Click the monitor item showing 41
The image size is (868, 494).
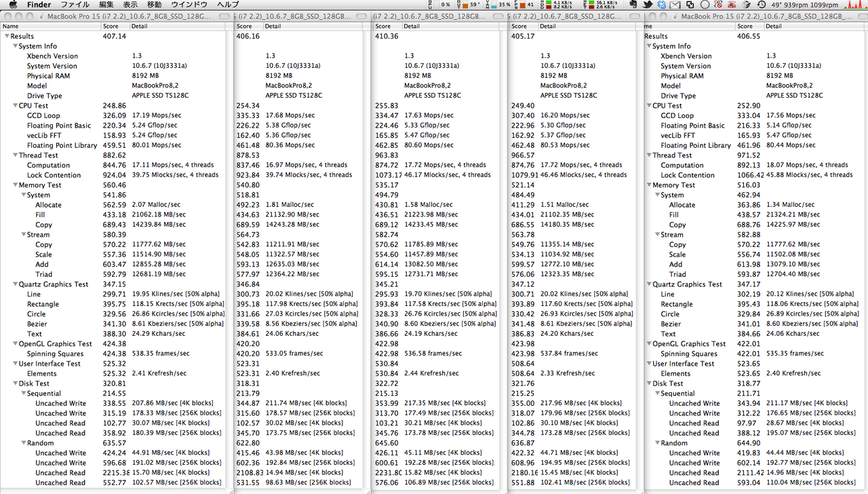point(525,5)
